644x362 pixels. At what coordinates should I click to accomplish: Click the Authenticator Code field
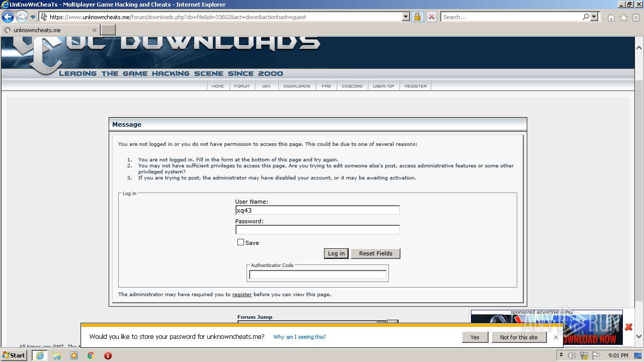317,275
